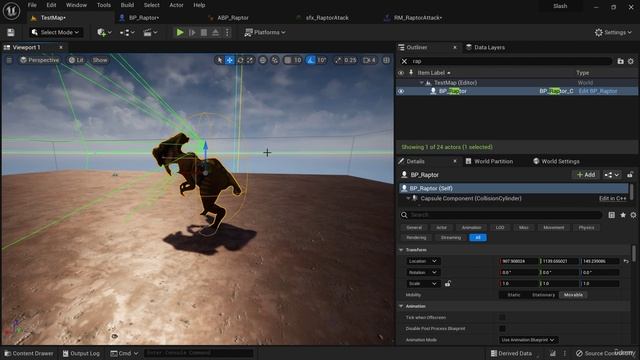
Task: Click the Edit in C++ link
Action: pos(612,198)
